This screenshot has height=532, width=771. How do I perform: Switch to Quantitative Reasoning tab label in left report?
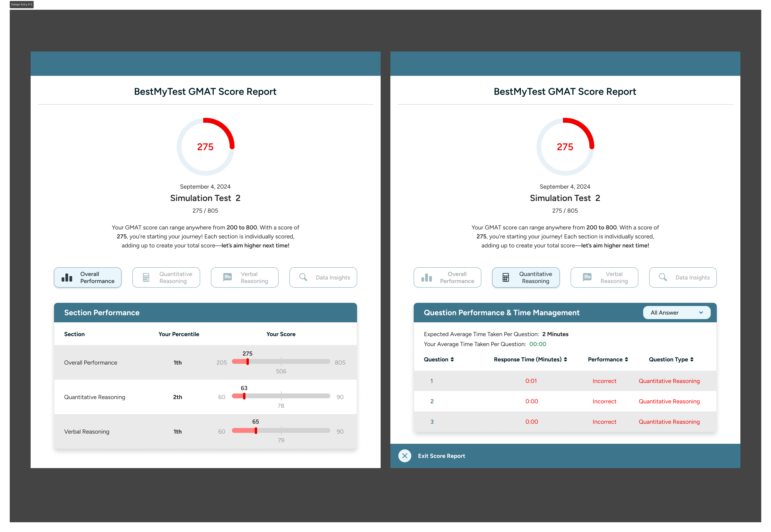click(x=176, y=278)
